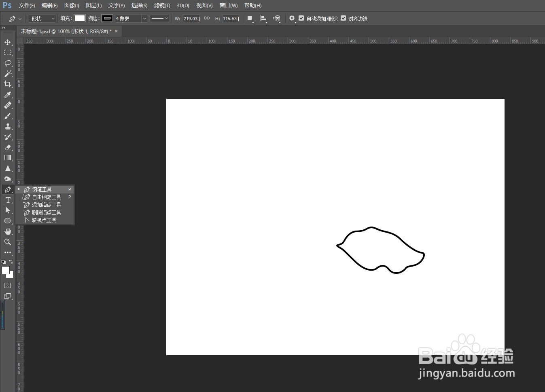Select the Crop tool
This screenshot has width=545, height=392.
point(8,84)
